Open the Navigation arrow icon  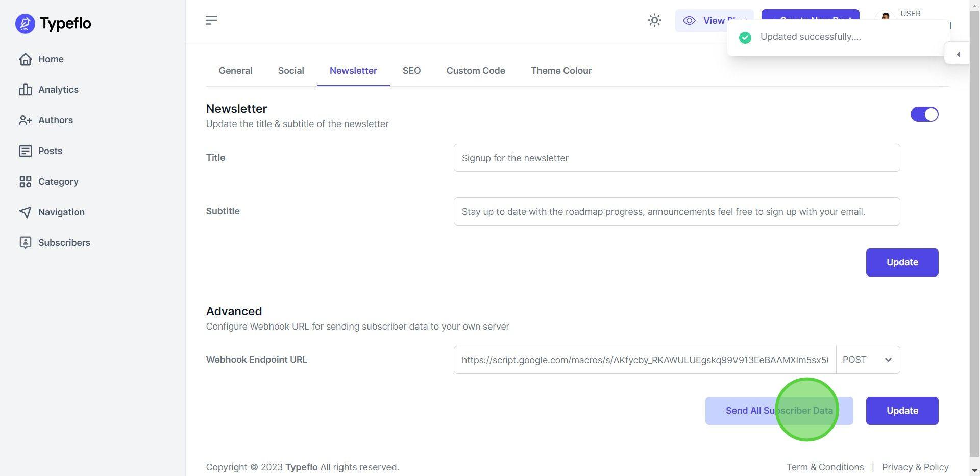pyautogui.click(x=25, y=212)
